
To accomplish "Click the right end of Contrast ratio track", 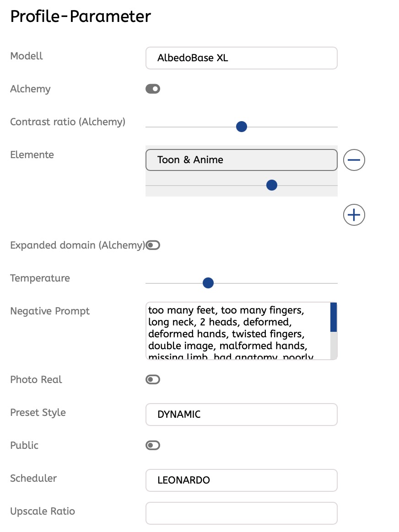I will tap(335, 127).
